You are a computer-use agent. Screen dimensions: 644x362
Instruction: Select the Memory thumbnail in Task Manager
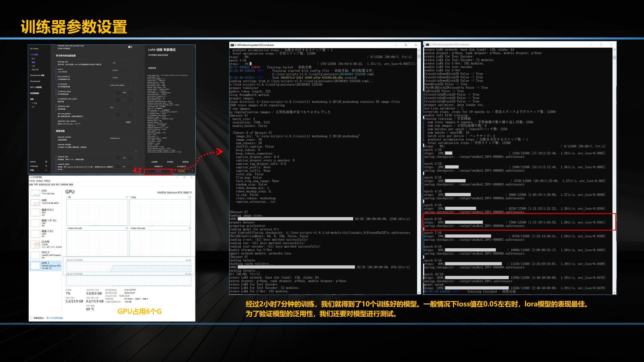(x=35, y=202)
